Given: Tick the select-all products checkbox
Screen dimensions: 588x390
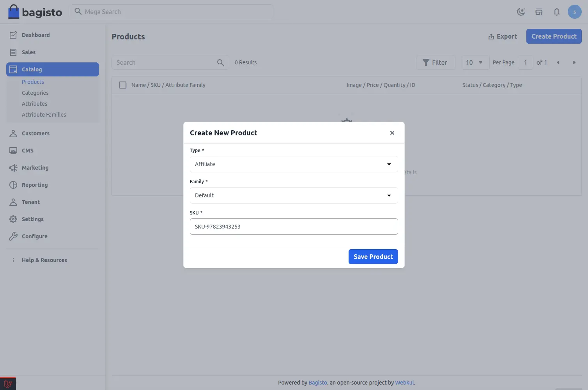Looking at the screenshot, I should pyautogui.click(x=123, y=85).
